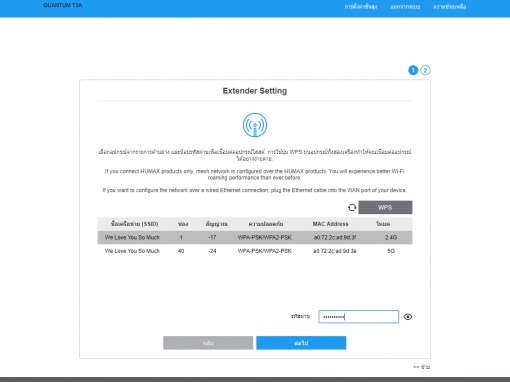510x382 pixels.
Task: Click the QUANTUM T3A logo text
Action: coord(63,5)
